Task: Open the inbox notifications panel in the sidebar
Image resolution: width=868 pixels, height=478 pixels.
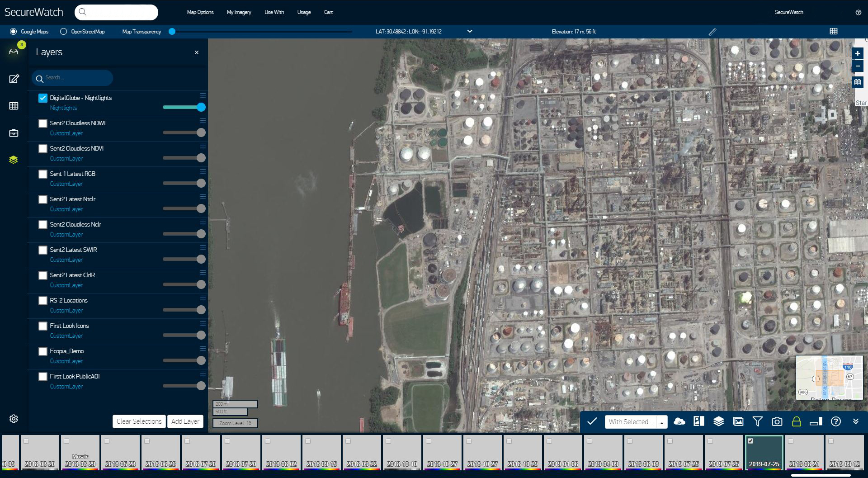Action: click(x=14, y=52)
